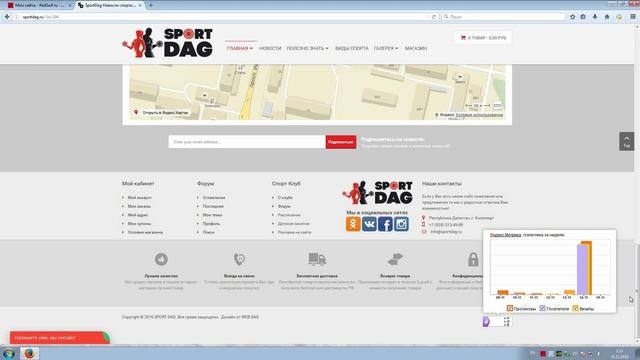The height and width of the screenshot is (360, 640).
Task: Toggle the Визиты chart checkbox
Action: coord(575,309)
